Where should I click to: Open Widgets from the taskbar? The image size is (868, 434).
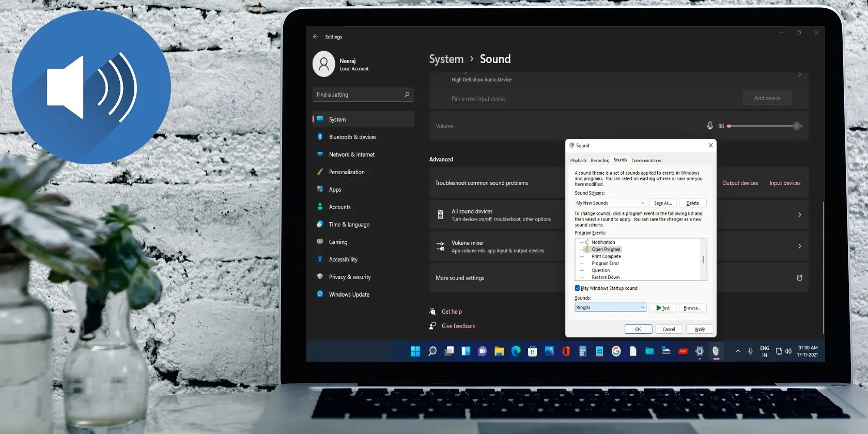click(466, 351)
